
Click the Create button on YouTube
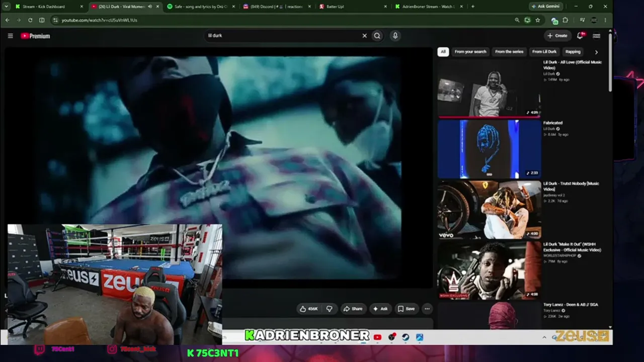pyautogui.click(x=557, y=36)
